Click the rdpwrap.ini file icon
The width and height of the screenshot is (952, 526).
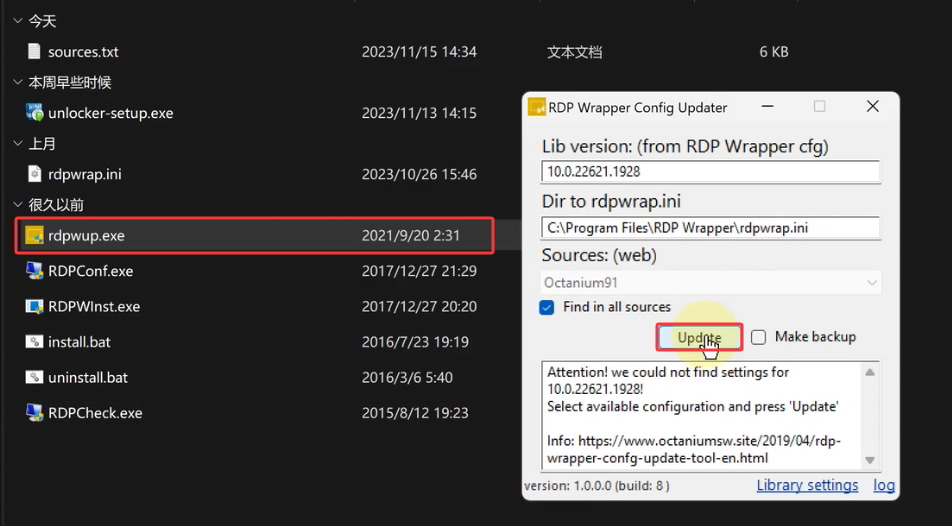click(x=35, y=174)
